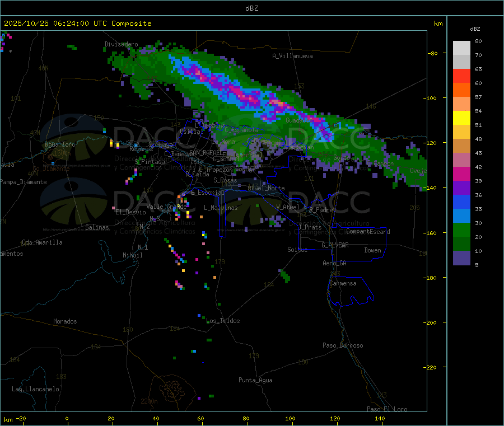Click the Paso_El_Loro map label
The width and height of the screenshot is (504, 426).
[388, 409]
